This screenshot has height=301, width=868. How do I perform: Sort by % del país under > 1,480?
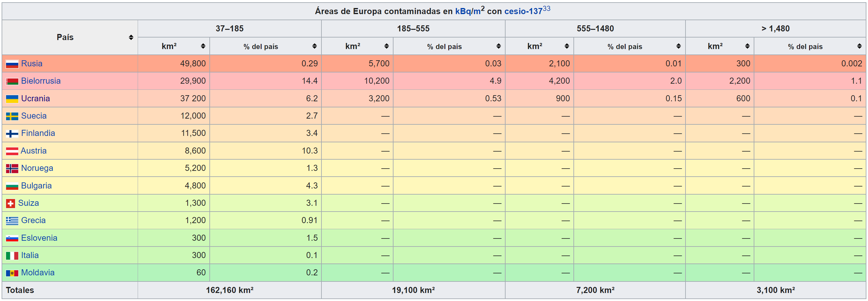(x=859, y=46)
